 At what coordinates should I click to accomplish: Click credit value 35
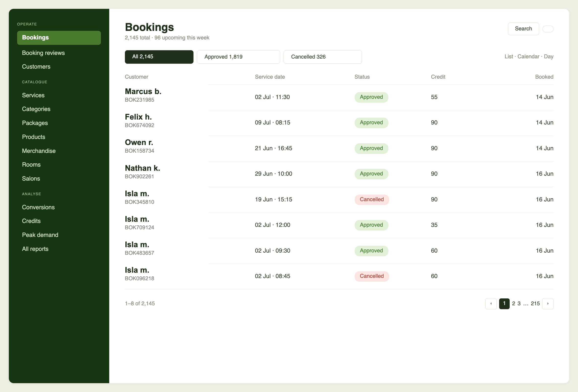[434, 225]
